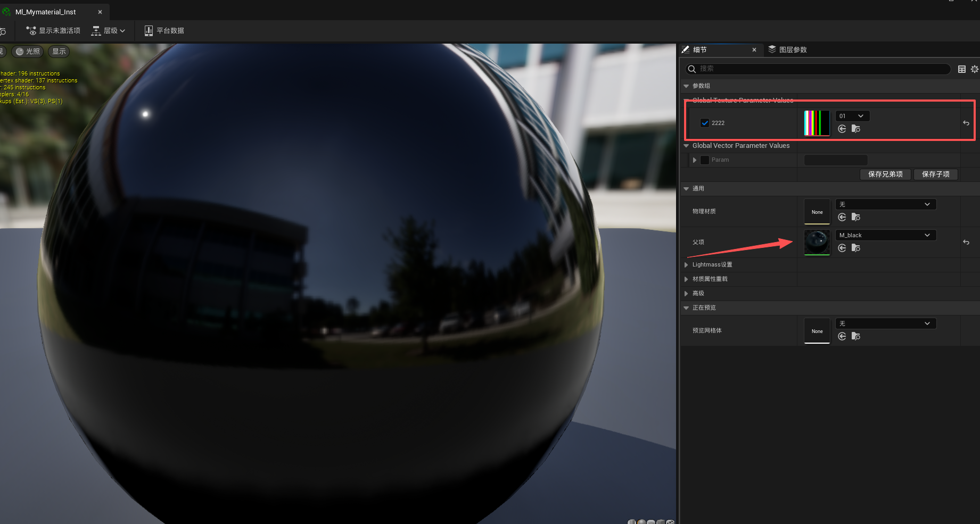Open the 平台数据 platform stats

coord(164,31)
